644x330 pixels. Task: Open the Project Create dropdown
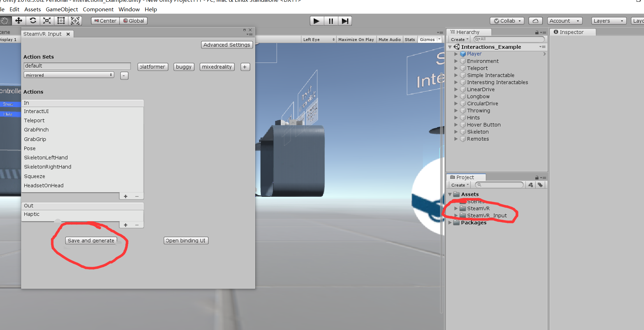pos(460,185)
